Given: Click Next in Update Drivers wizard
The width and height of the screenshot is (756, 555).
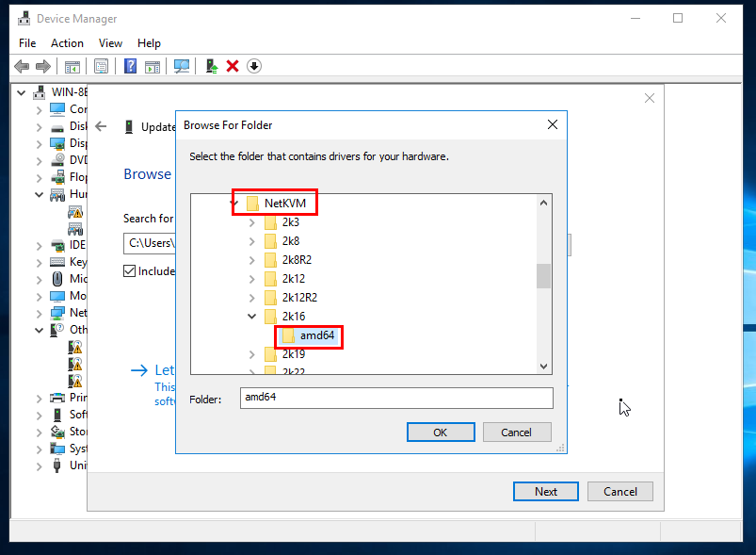Looking at the screenshot, I should 546,491.
